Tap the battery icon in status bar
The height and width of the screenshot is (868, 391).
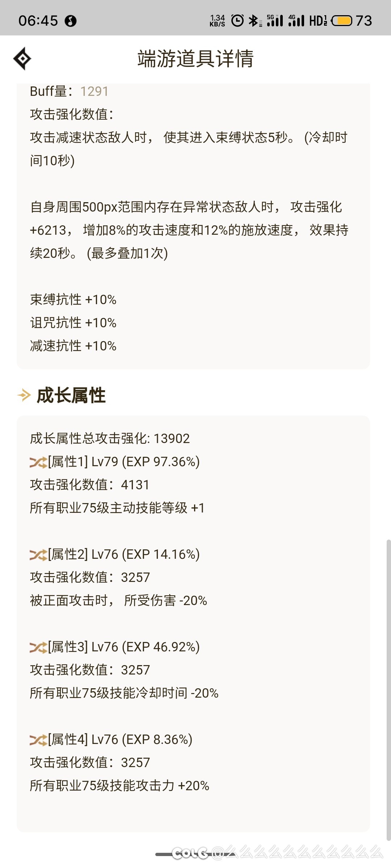coord(341,21)
